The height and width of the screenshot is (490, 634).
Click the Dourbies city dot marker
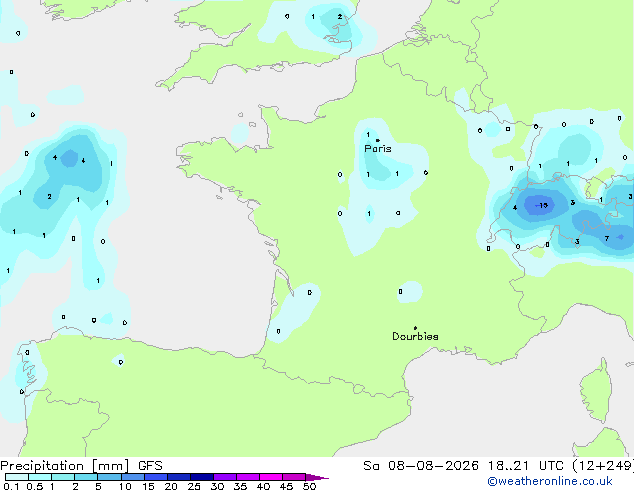(415, 328)
